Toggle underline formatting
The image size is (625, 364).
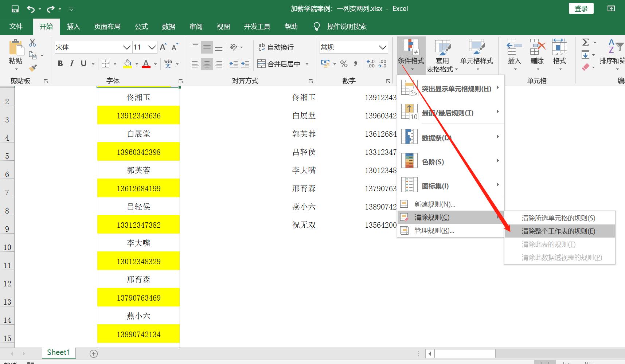tap(83, 63)
